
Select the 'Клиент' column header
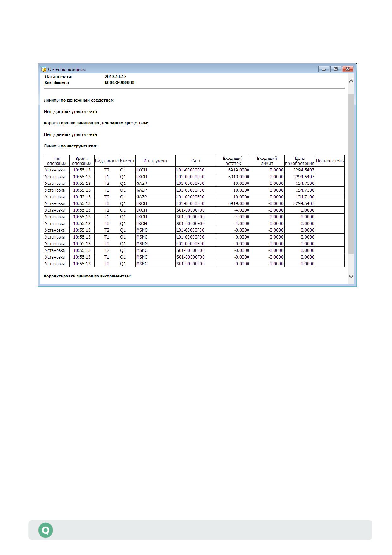(x=127, y=161)
